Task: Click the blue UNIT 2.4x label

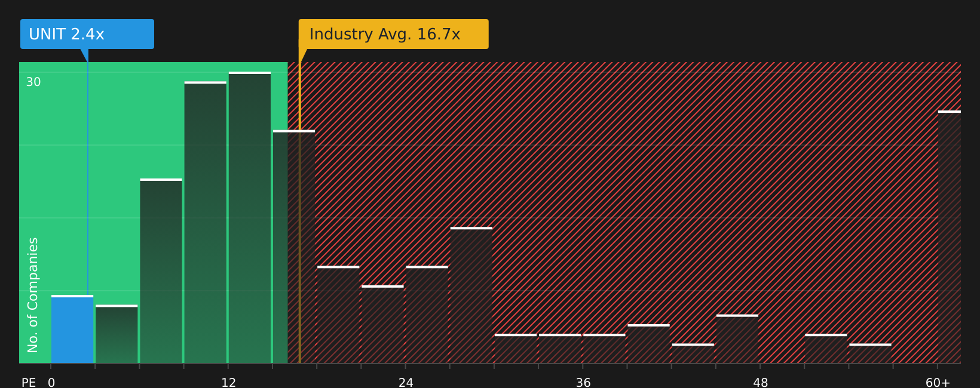Action: 87,34
